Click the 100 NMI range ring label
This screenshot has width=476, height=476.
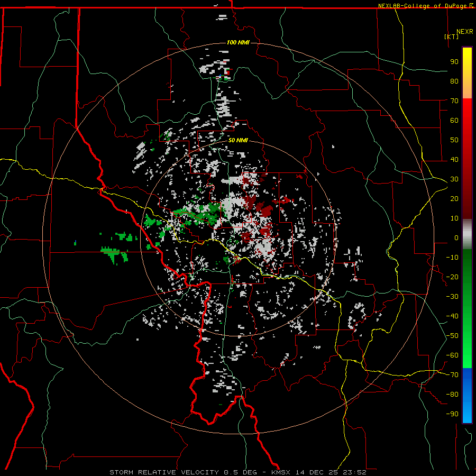tap(238, 42)
